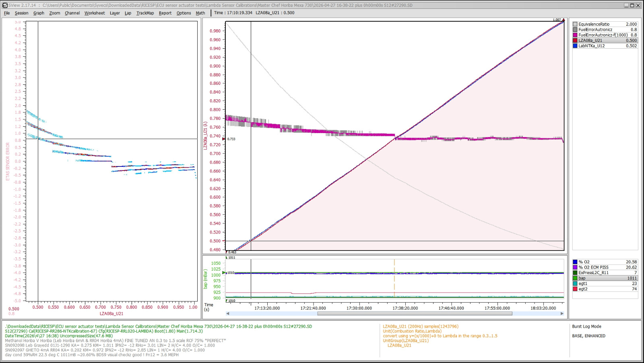Viewport: 644px width, 363px height.
Task: Click the red LZA08a_U21 legend color box
Action: [575, 41]
